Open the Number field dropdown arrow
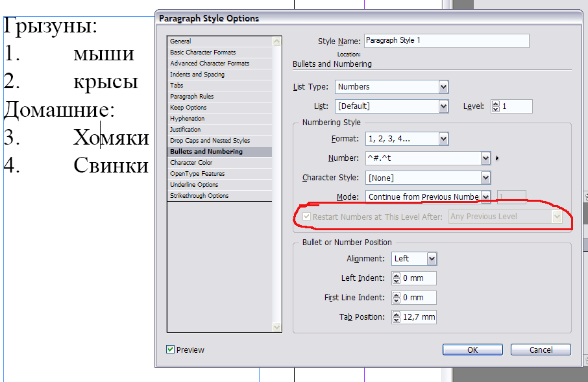The height and width of the screenshot is (382, 588). click(485, 158)
